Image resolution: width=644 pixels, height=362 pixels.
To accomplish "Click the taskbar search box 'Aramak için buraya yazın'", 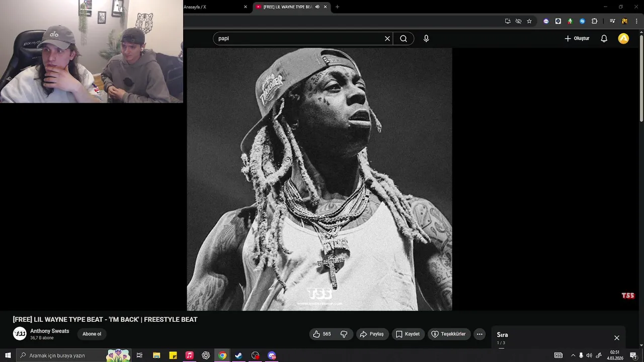I will pos(74,355).
